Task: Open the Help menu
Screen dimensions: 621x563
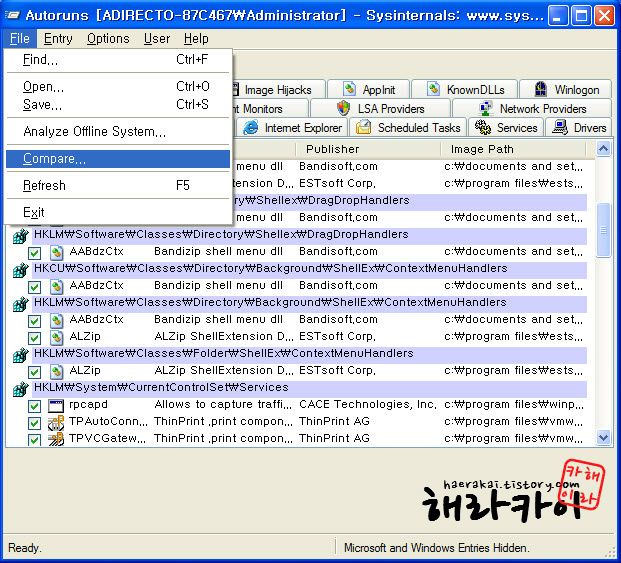Action: coord(196,39)
